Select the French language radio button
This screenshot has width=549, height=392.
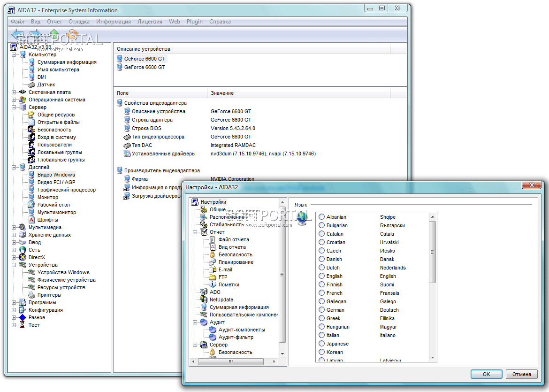322,293
